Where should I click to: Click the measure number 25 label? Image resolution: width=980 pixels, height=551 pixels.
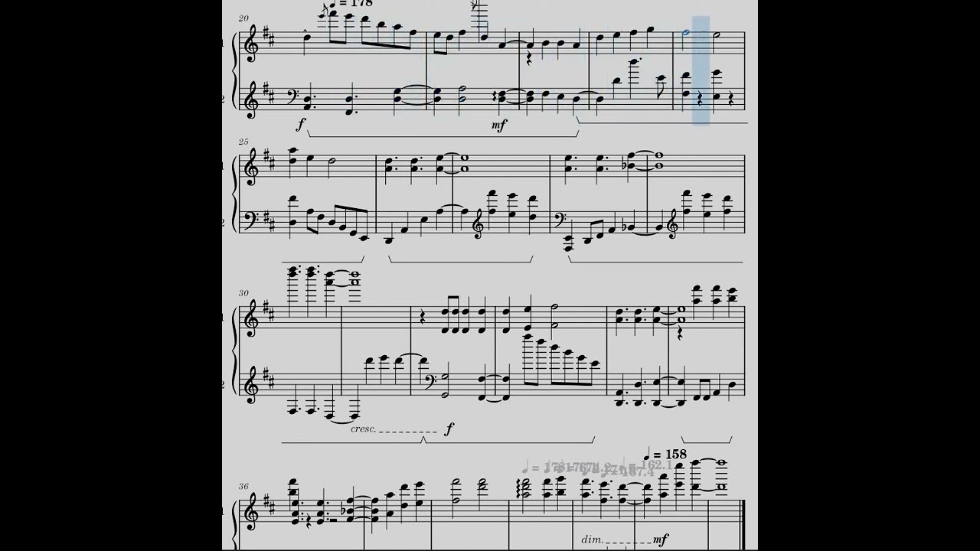click(243, 142)
